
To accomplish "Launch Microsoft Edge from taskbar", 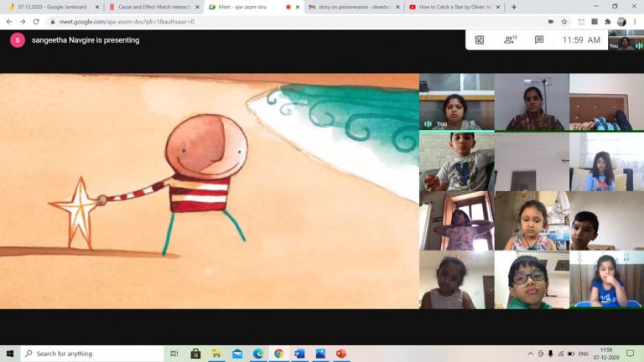I will [x=258, y=354].
